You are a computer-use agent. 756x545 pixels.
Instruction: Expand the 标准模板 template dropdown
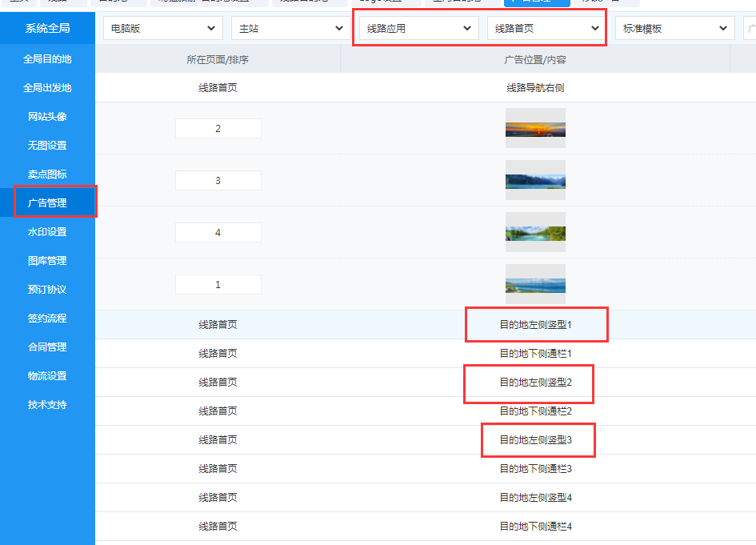pyautogui.click(x=675, y=29)
